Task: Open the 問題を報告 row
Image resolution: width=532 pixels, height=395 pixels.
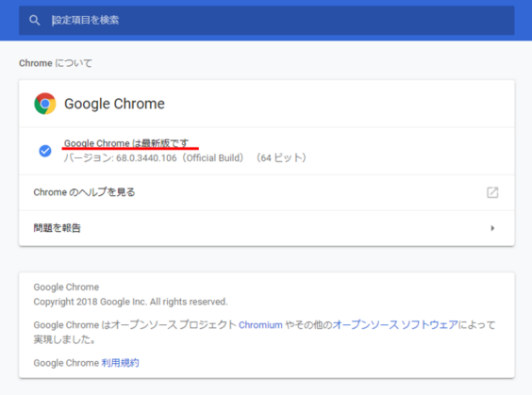Action: click(266, 228)
